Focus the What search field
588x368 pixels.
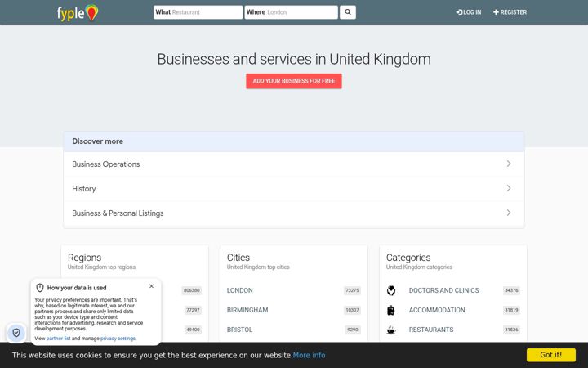(198, 12)
